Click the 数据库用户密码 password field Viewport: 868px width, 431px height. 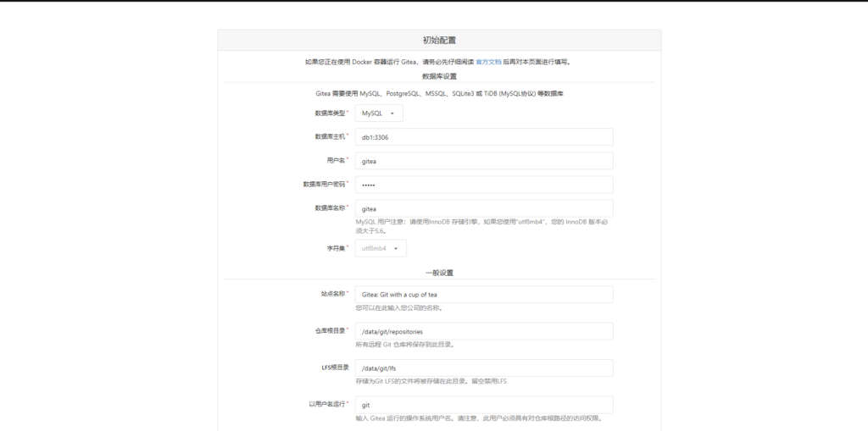(x=483, y=185)
